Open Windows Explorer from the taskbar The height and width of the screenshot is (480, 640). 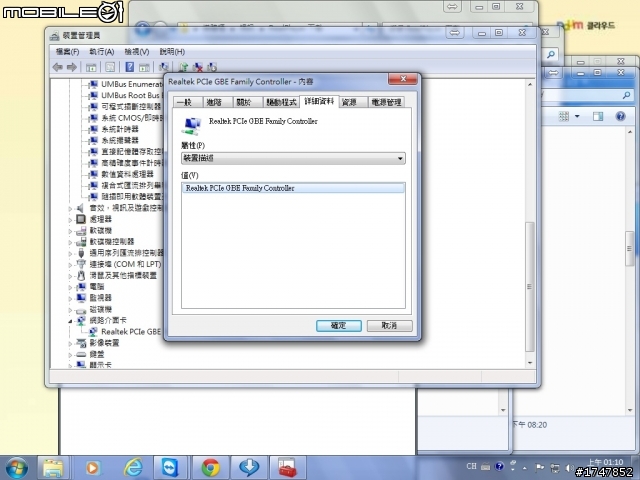[53, 468]
